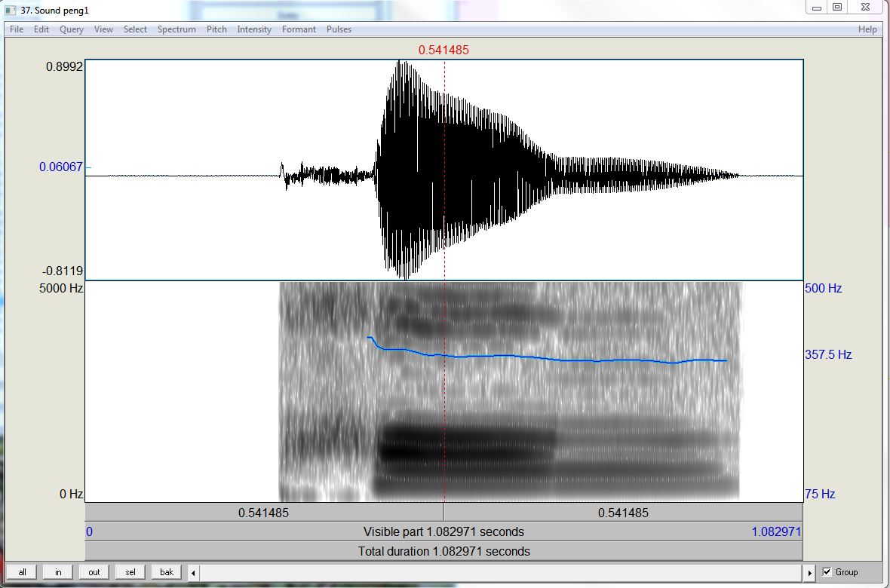This screenshot has width=890, height=588.
Task: Open the Spectrum menu
Action: click(x=176, y=29)
